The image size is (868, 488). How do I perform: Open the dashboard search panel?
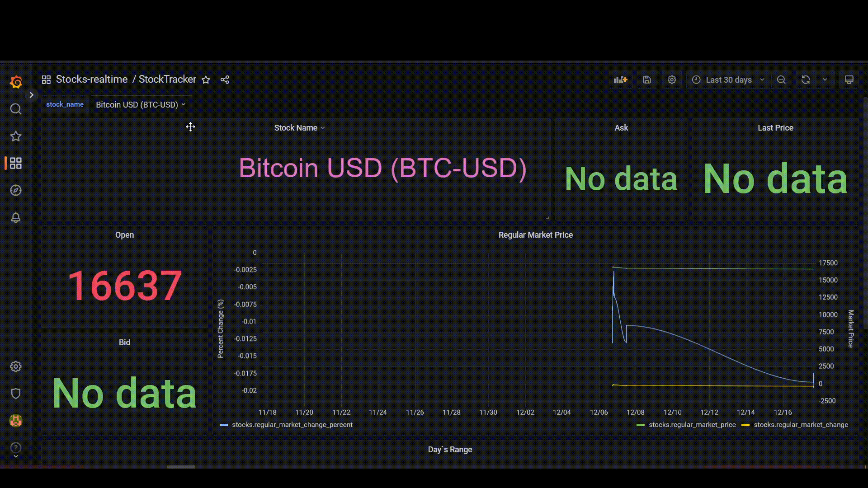(16, 108)
